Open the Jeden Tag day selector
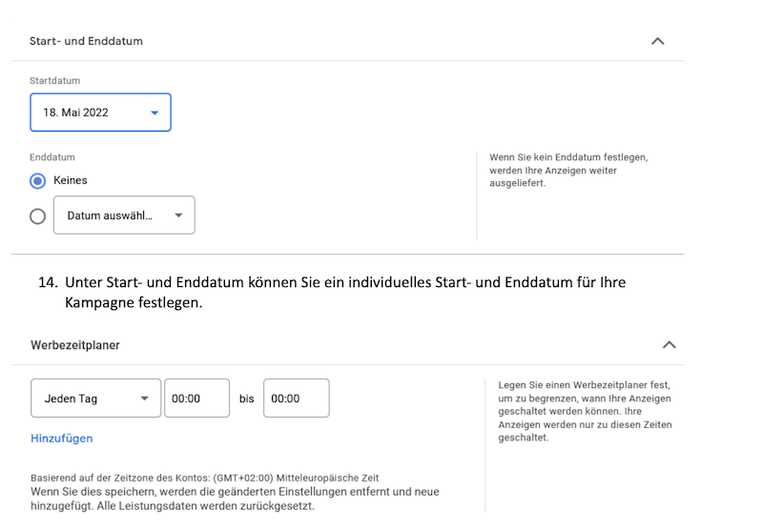The image size is (763, 532). click(95, 399)
